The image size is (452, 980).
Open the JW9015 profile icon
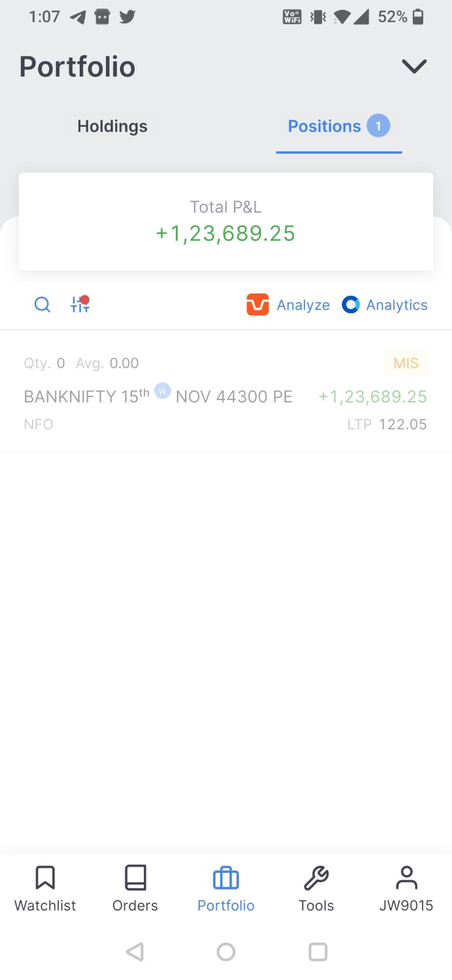point(406,877)
